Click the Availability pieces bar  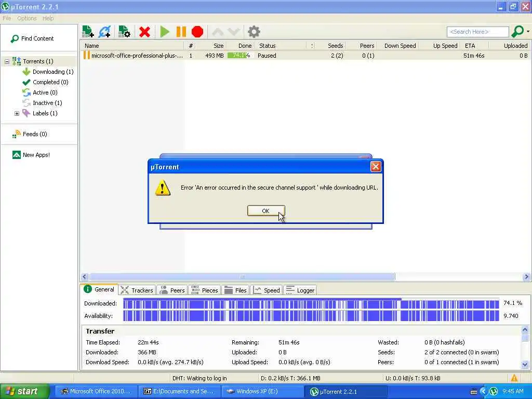coord(311,316)
